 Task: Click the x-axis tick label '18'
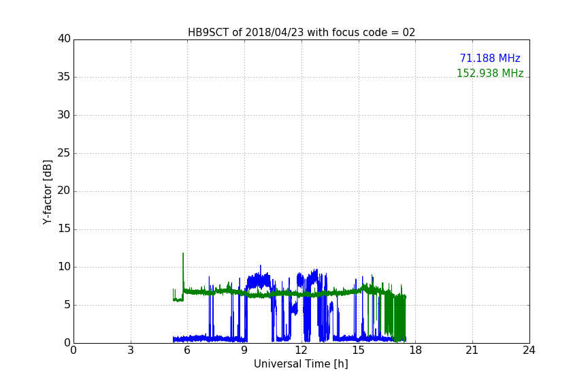(415, 350)
